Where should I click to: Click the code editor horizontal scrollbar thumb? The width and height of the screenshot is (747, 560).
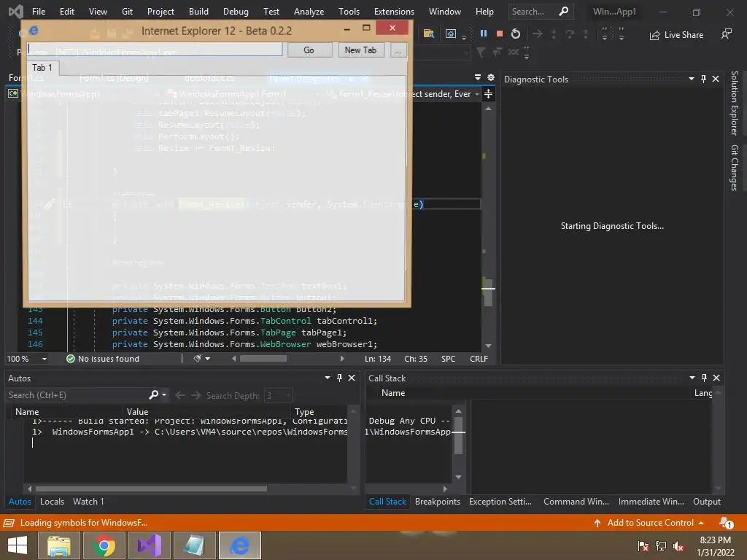[263, 359]
